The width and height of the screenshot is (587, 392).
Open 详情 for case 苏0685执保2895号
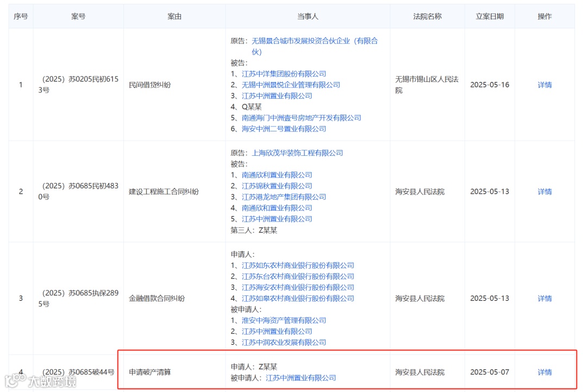[545, 299]
